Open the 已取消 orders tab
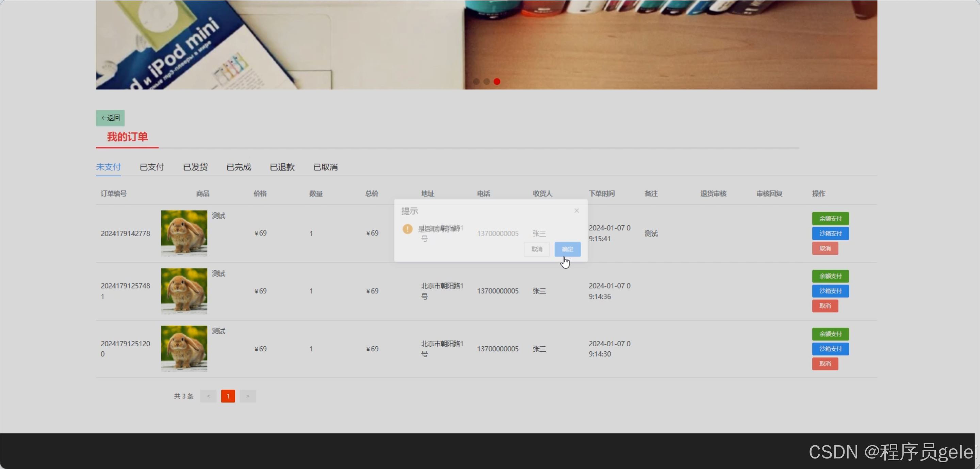Viewport: 980px width, 469px height. tap(325, 167)
